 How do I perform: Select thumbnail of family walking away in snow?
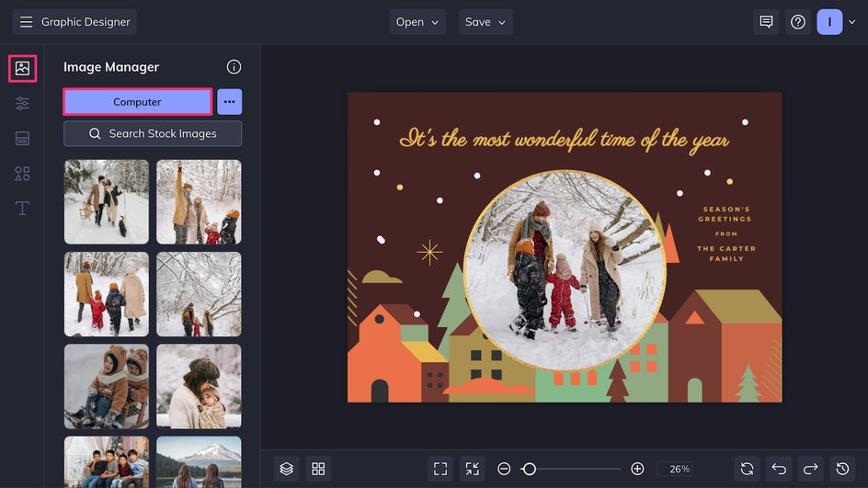(107, 294)
